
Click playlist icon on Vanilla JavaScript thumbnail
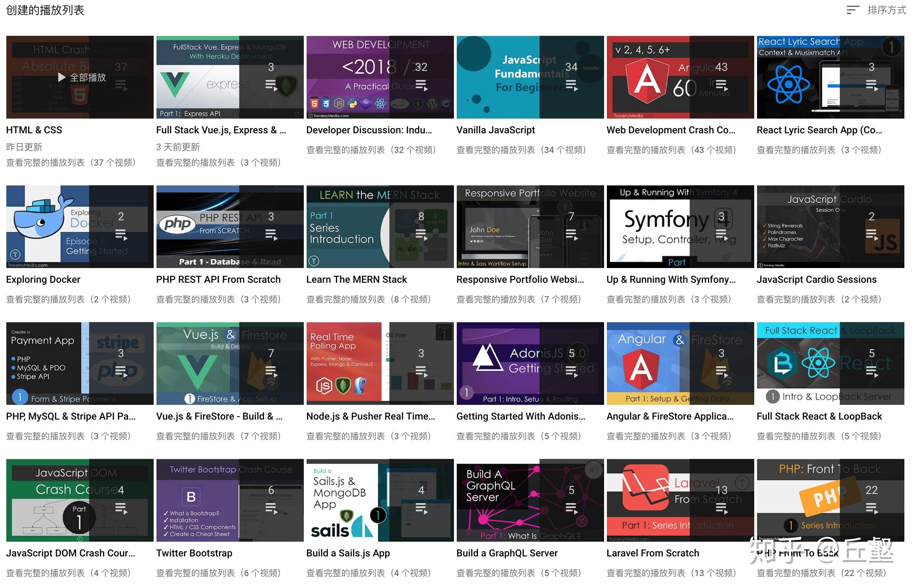tap(572, 86)
